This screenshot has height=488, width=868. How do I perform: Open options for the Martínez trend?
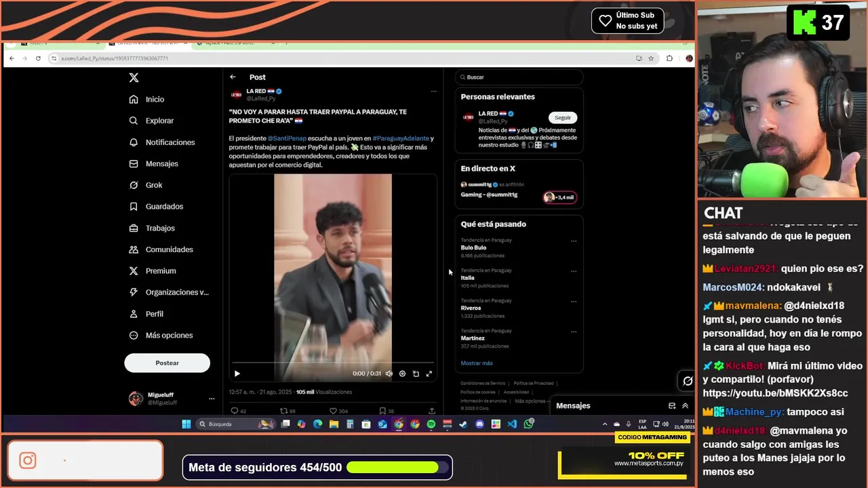click(x=574, y=331)
